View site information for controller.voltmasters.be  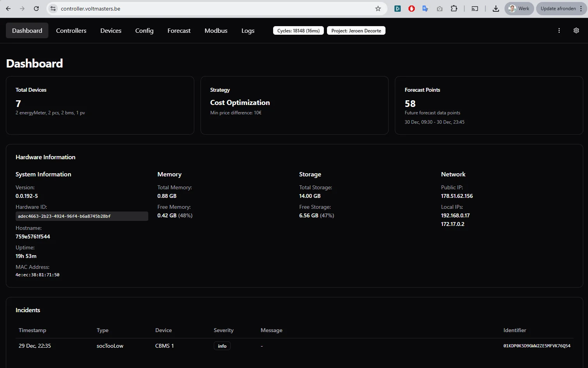(x=53, y=9)
